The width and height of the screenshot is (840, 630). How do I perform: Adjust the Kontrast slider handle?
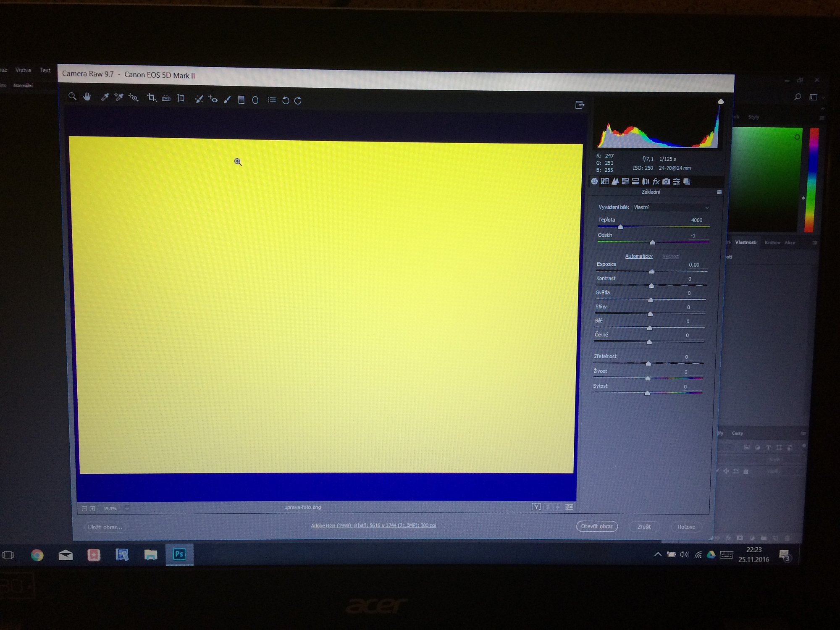(651, 286)
